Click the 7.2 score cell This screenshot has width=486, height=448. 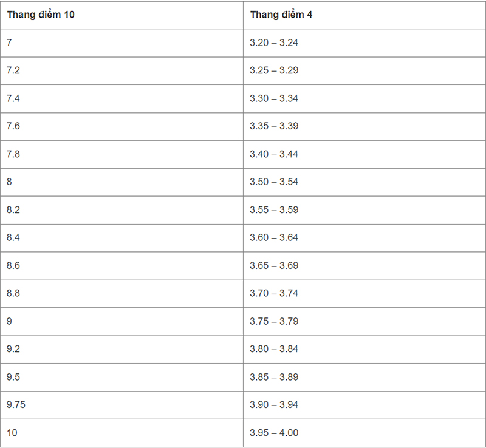[122, 71]
